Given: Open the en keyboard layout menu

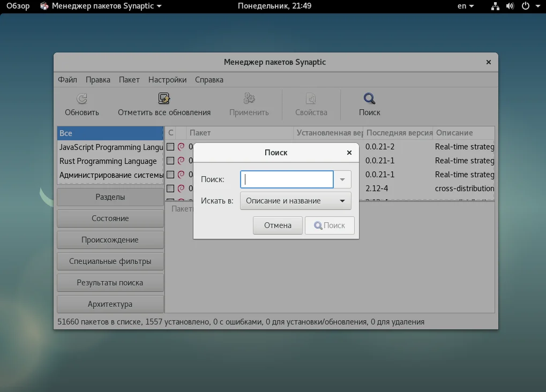Looking at the screenshot, I should tap(465, 6).
